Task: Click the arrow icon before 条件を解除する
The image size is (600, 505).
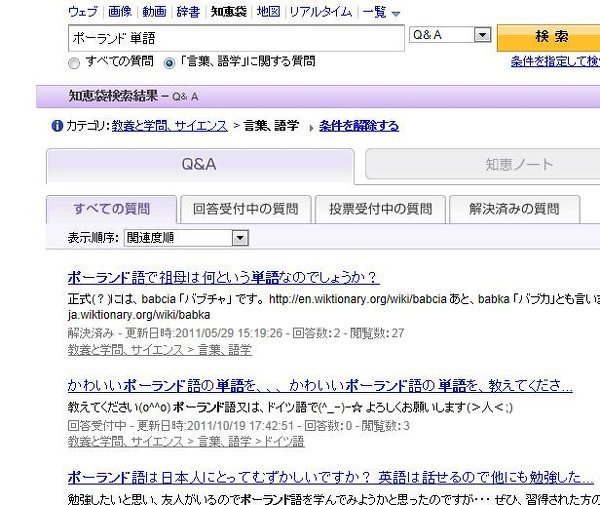Action: 311,127
